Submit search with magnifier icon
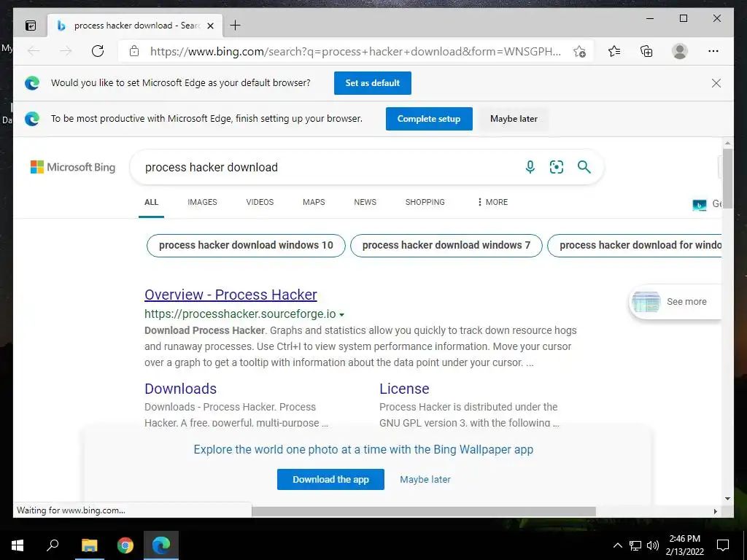Screen dimensions: 747x560 [584, 167]
